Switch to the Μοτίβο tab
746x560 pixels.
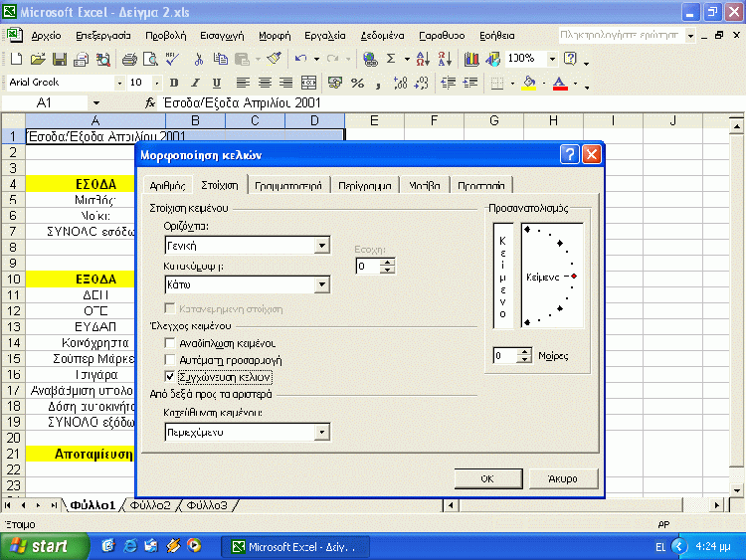pyautogui.click(x=425, y=186)
